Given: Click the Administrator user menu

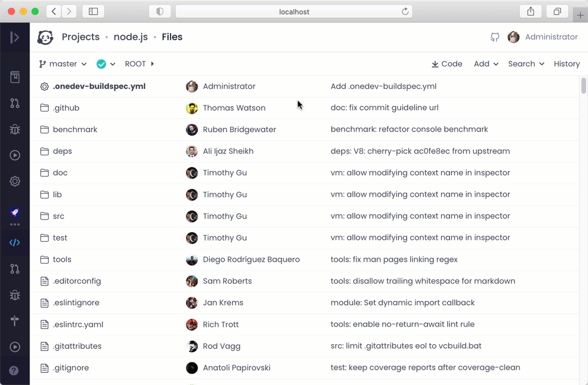Looking at the screenshot, I should click(x=551, y=37).
